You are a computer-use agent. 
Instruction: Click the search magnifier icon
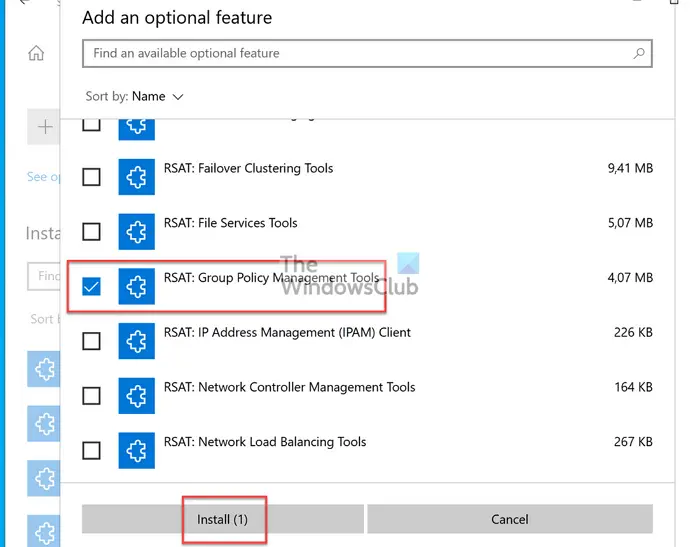(639, 54)
